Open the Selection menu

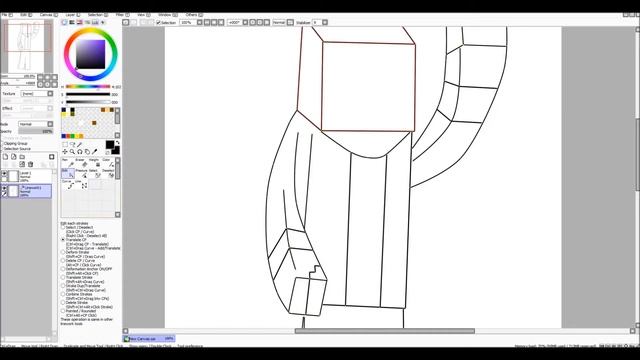coord(98,15)
